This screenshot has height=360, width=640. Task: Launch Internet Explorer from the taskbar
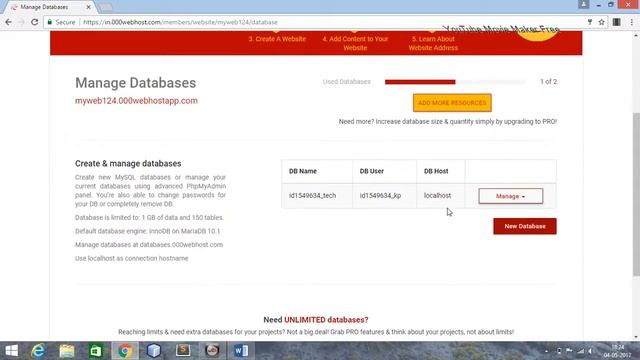[x=38, y=351]
